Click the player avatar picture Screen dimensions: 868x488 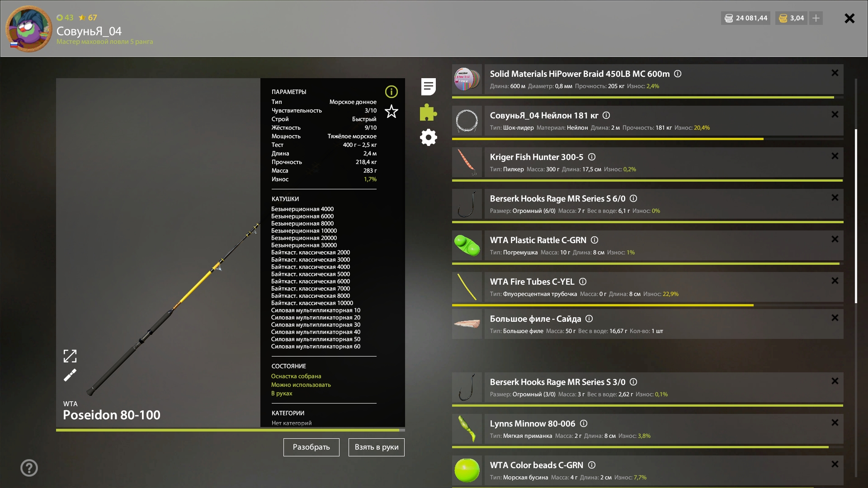29,29
